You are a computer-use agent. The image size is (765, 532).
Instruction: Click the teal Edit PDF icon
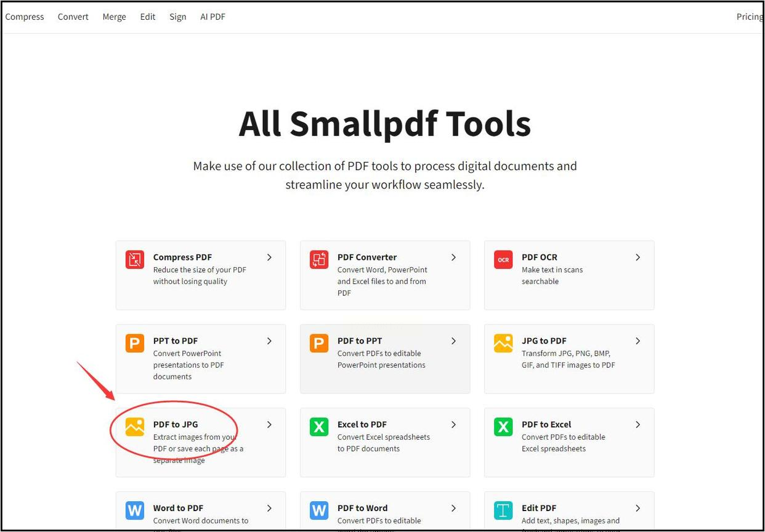point(503,510)
